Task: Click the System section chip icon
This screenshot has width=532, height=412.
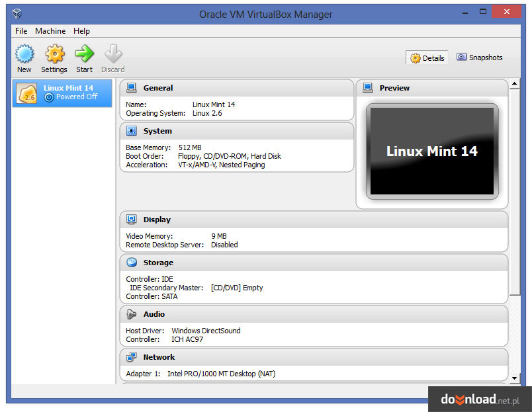Action: coord(131,131)
